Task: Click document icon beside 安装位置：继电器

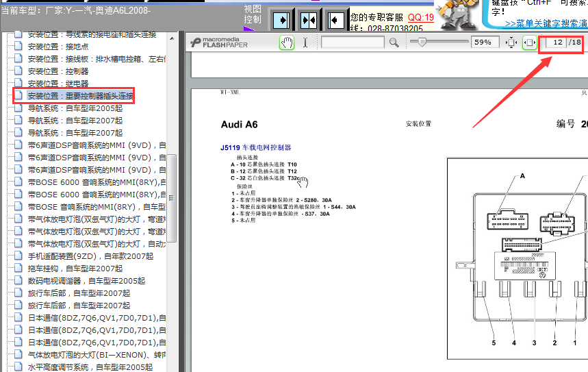Action: pos(18,84)
